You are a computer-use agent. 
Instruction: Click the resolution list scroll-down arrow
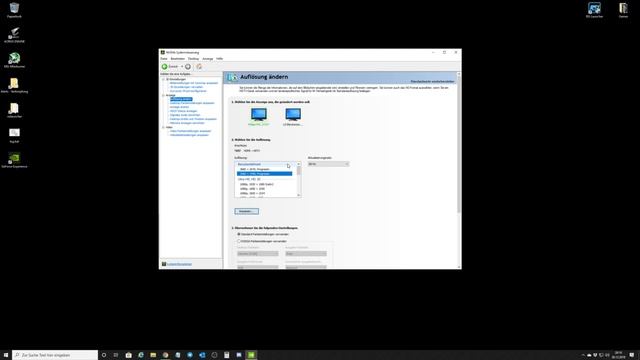(299, 196)
